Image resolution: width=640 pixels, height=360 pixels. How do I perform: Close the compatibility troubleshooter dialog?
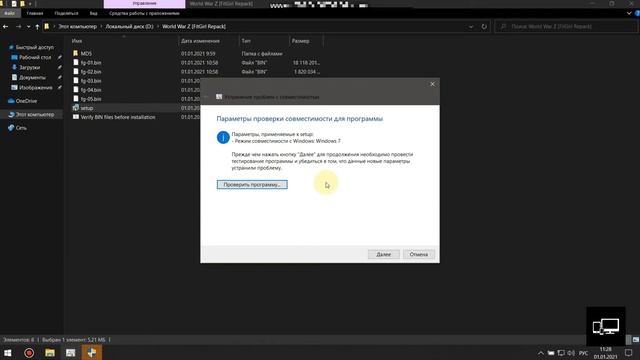click(x=432, y=84)
